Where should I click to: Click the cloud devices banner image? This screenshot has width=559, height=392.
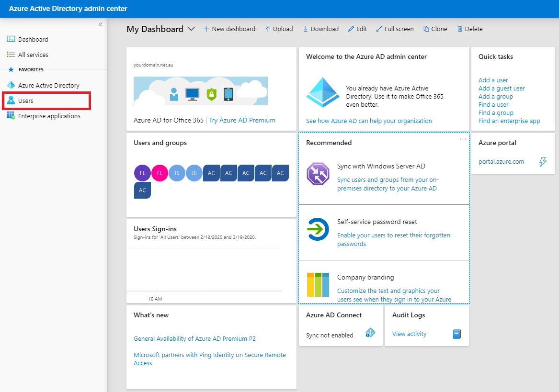[x=201, y=91]
